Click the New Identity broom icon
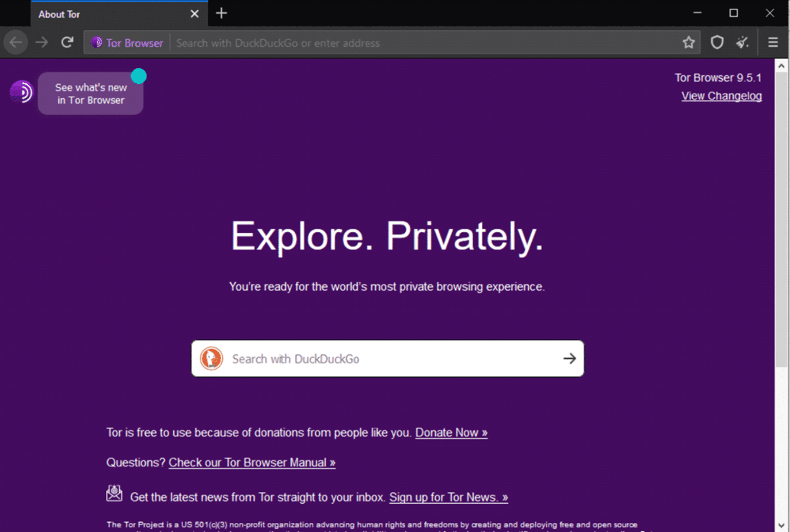 pyautogui.click(x=742, y=42)
